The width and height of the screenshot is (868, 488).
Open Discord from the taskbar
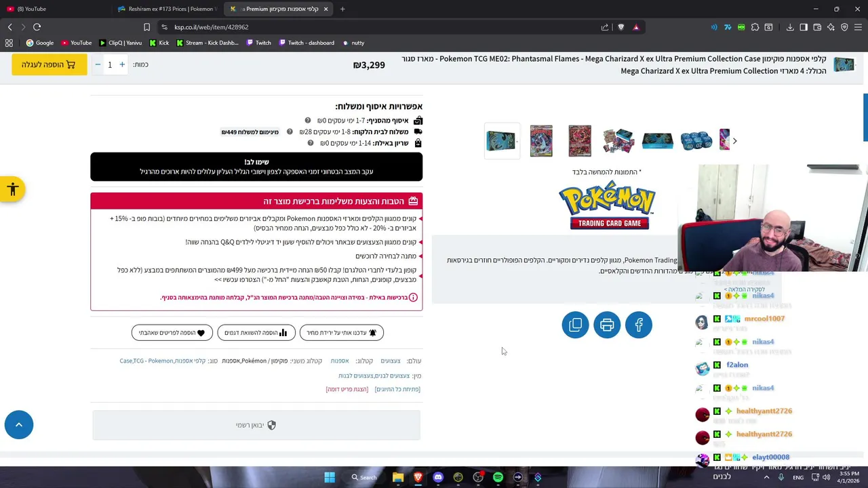pyautogui.click(x=438, y=477)
